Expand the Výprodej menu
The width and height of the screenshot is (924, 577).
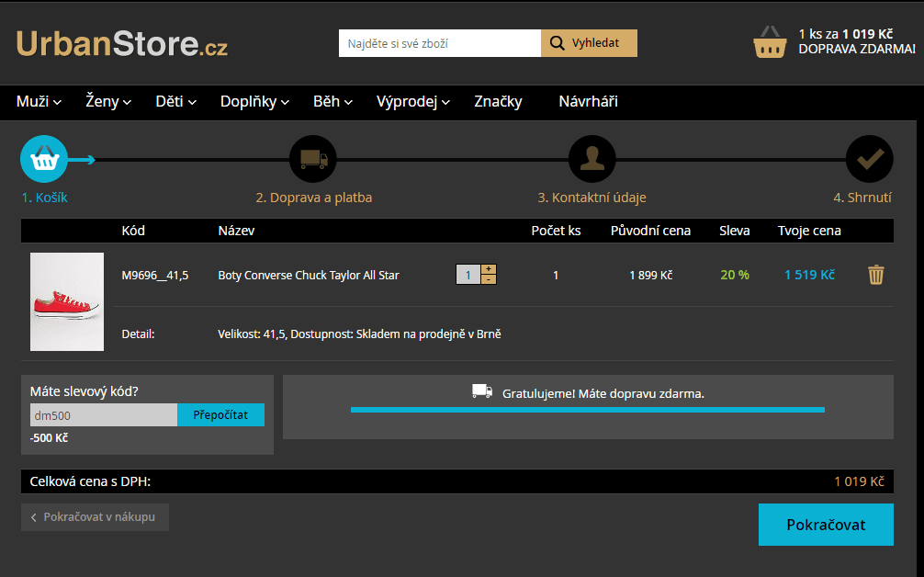pyautogui.click(x=413, y=101)
